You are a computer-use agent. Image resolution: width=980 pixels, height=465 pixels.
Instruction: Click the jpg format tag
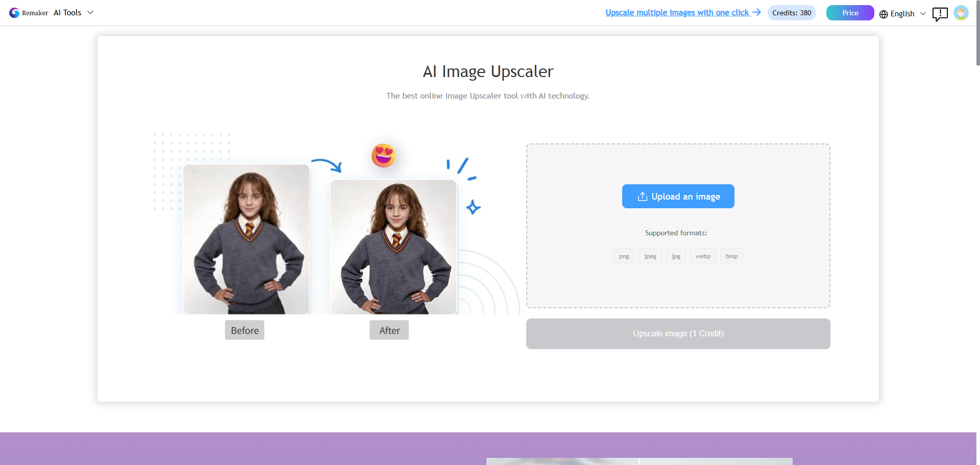(x=676, y=256)
